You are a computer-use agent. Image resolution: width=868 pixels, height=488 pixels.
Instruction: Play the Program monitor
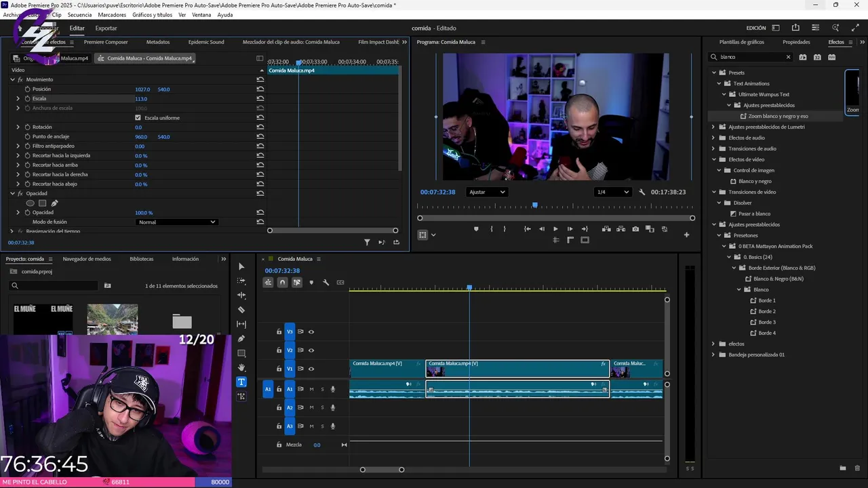(x=555, y=229)
